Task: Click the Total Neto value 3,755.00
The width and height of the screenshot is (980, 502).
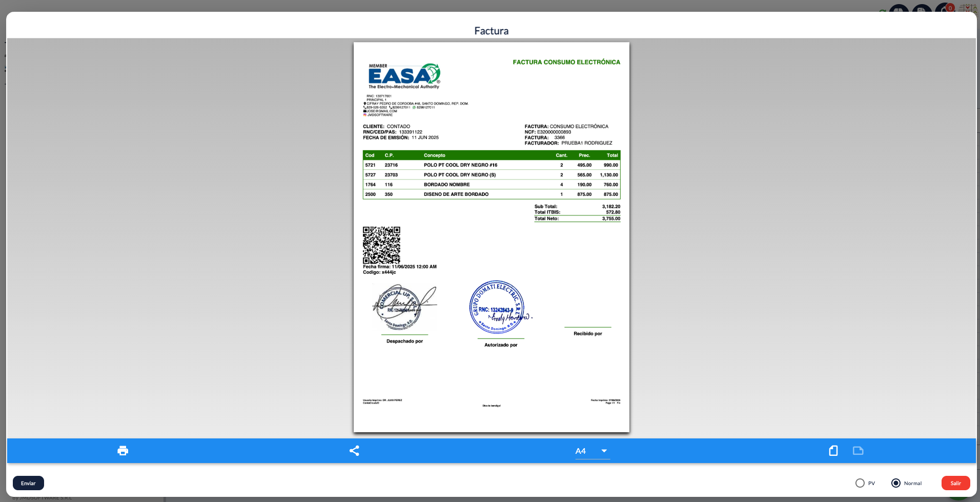Action: [x=611, y=218]
